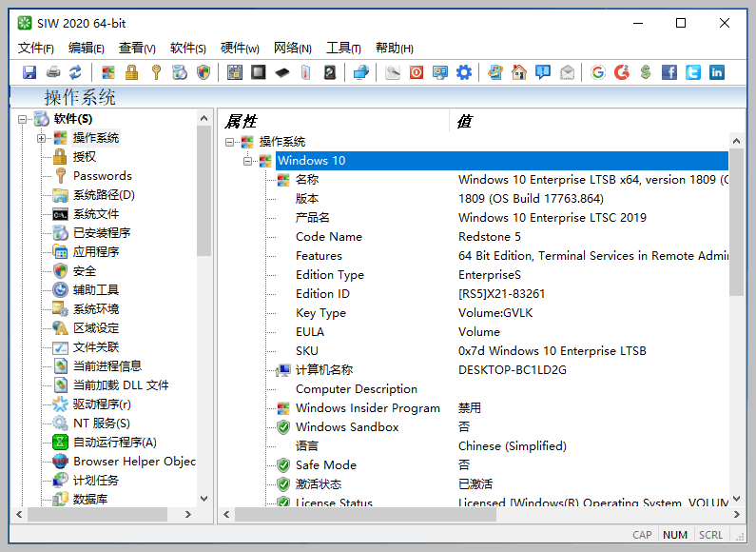Click the padlock toolbar icon

131,72
